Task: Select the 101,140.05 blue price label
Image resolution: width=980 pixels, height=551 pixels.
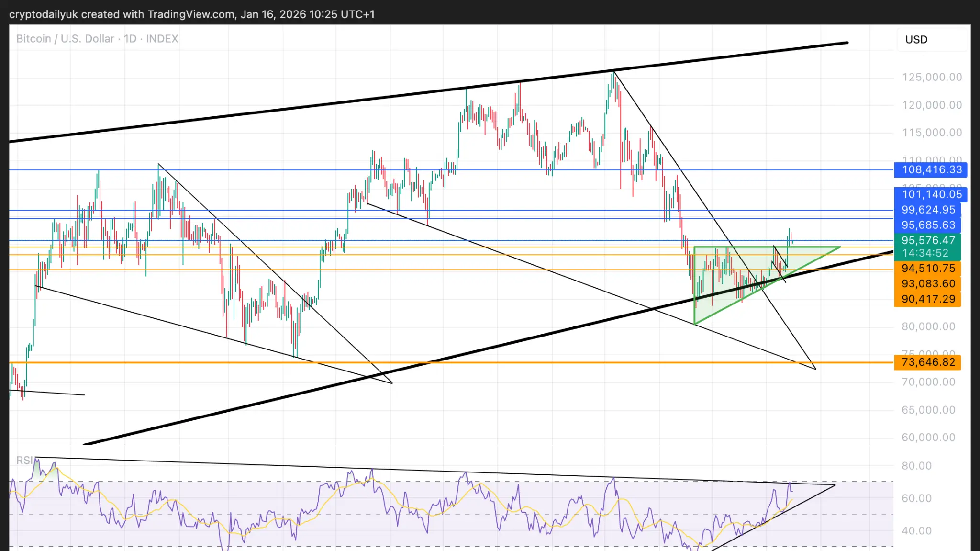Action: tap(931, 194)
